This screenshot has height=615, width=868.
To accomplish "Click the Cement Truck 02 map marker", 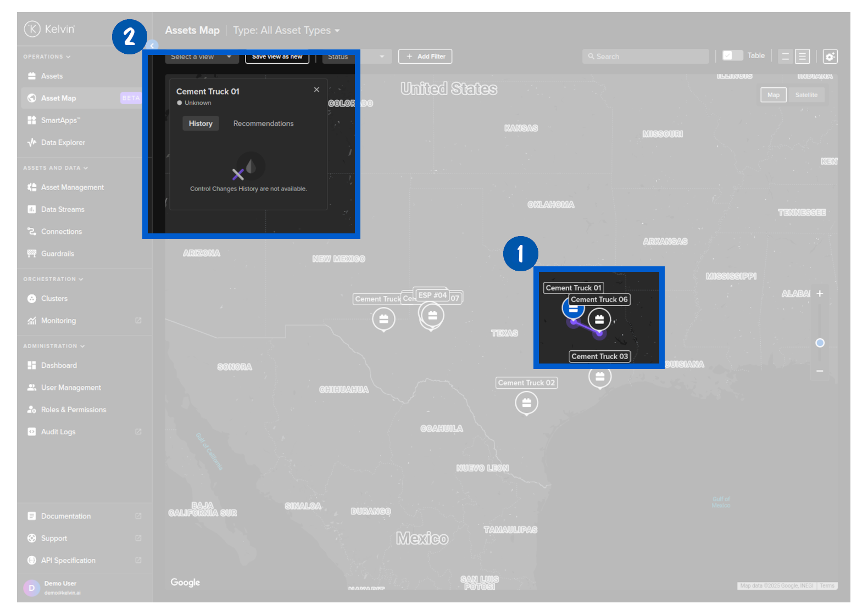I will 526,403.
